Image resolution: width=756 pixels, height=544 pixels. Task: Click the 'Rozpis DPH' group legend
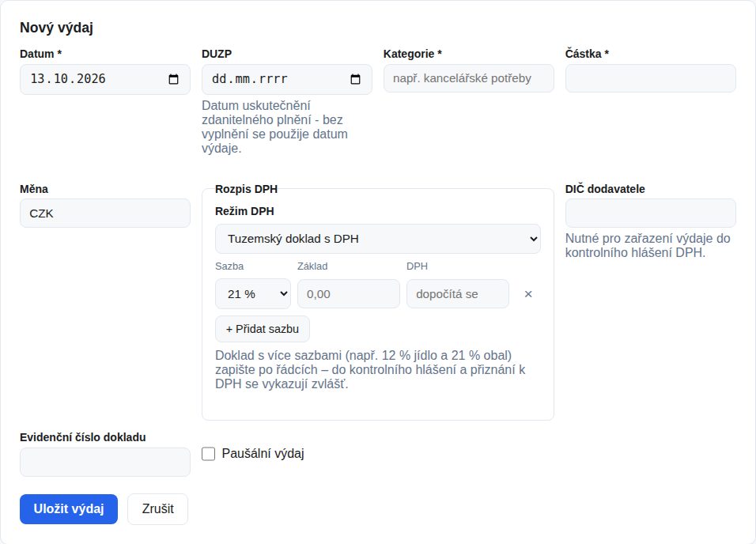(247, 189)
